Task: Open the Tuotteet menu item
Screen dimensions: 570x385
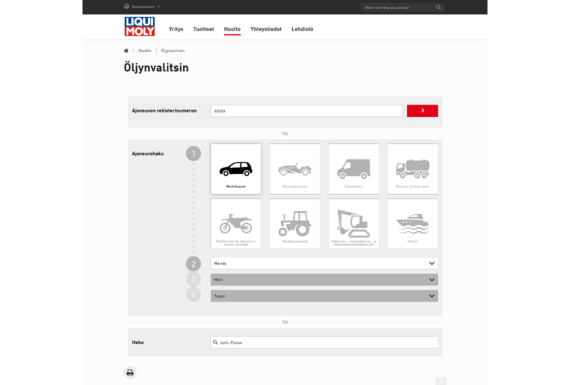Action: 204,29
